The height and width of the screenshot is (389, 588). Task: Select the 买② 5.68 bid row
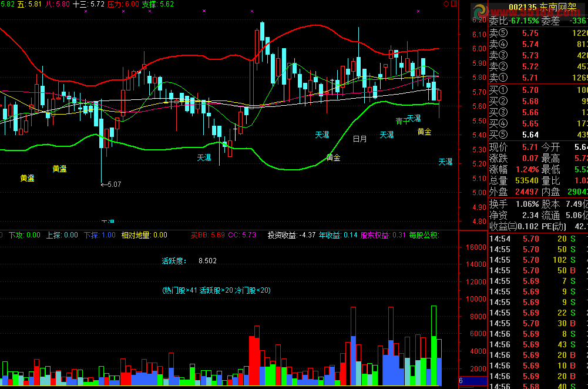(538, 101)
